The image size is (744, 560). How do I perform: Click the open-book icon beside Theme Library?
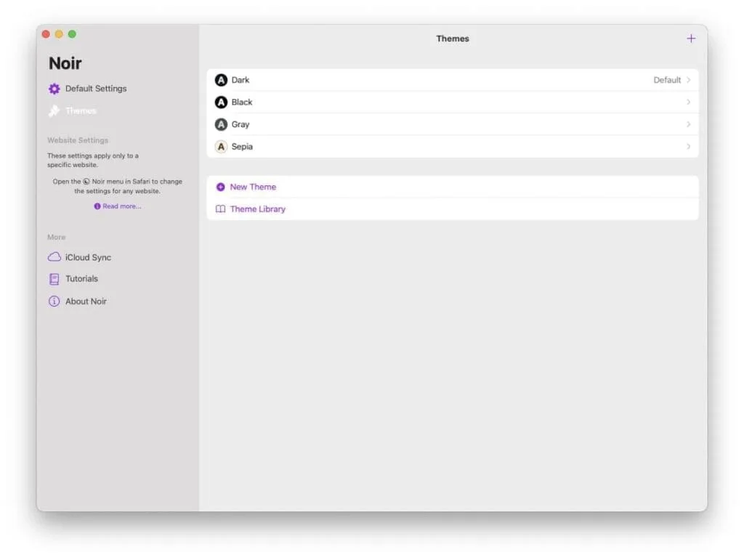point(221,208)
